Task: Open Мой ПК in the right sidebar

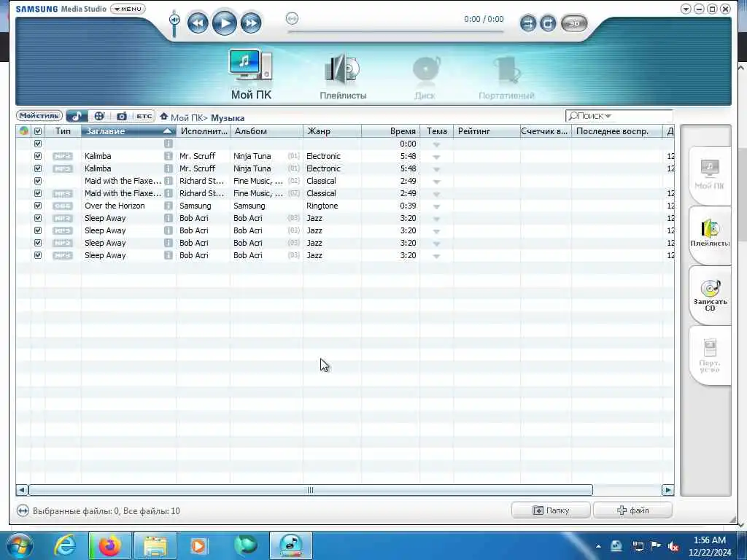Action: tap(709, 175)
